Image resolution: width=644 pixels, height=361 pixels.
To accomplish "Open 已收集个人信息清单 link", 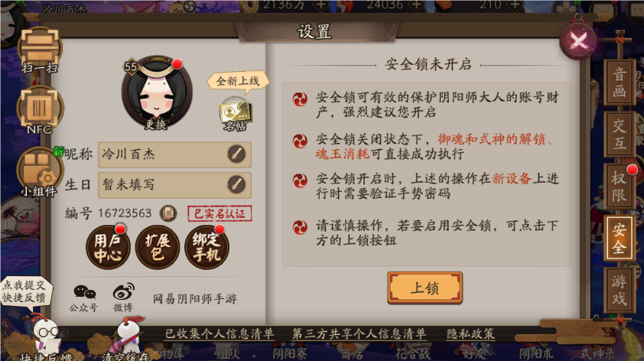I will pos(220,334).
